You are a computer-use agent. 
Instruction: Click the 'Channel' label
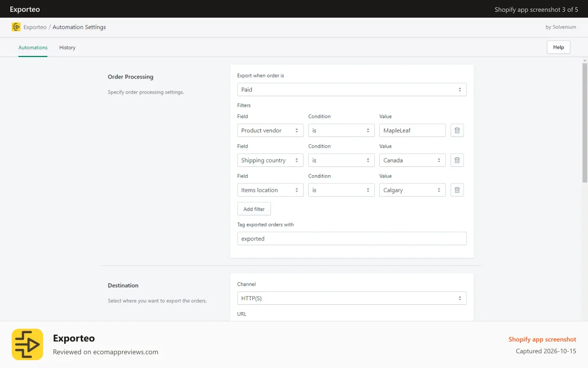246,284
